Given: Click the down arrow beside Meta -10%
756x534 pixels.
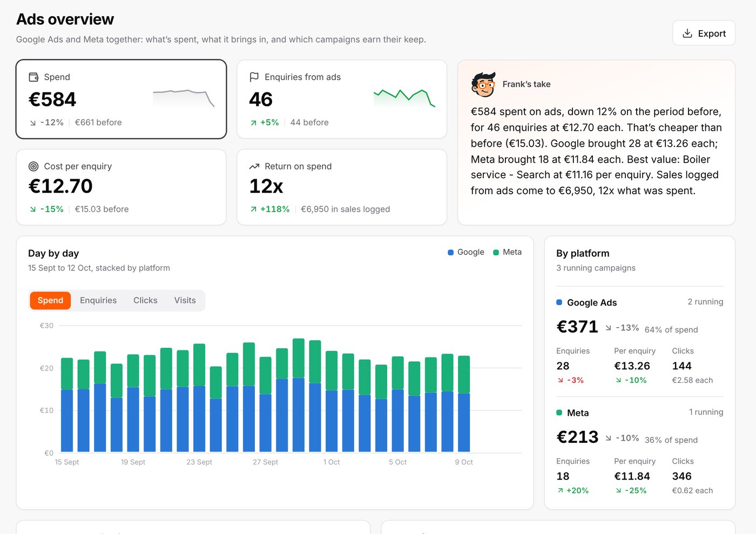Looking at the screenshot, I should pyautogui.click(x=609, y=438).
